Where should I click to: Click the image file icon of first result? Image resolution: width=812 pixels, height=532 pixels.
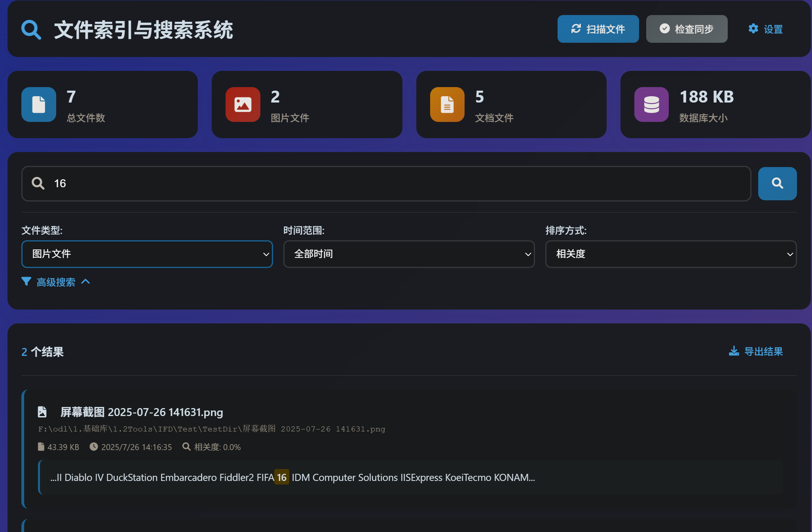42,412
